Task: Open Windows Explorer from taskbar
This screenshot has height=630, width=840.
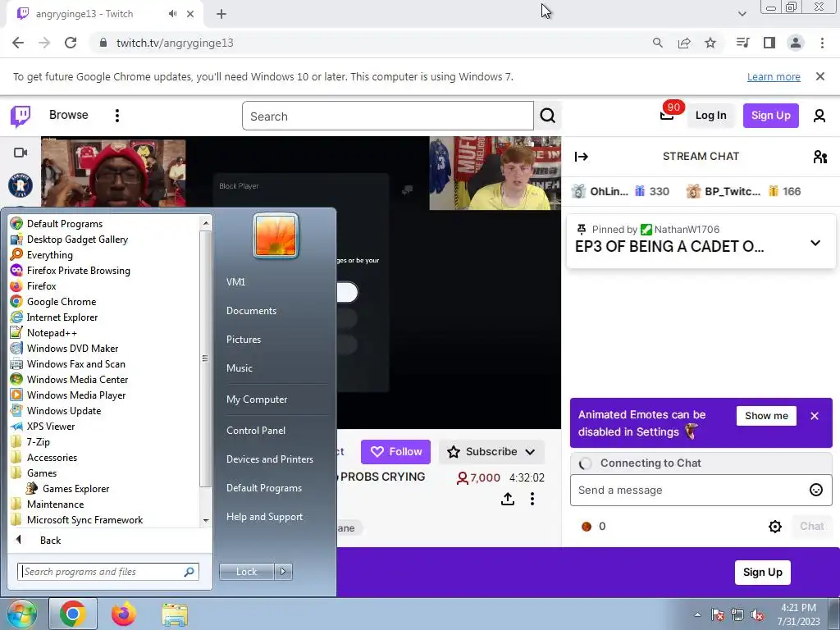Action: [x=176, y=614]
